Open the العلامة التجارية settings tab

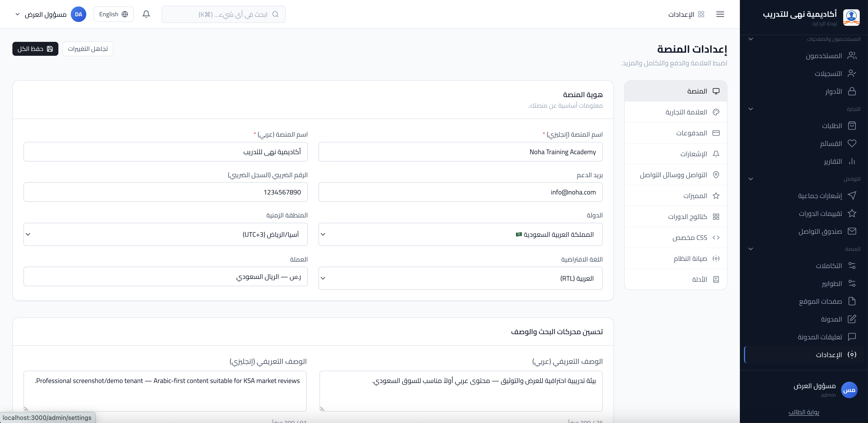pos(676,112)
